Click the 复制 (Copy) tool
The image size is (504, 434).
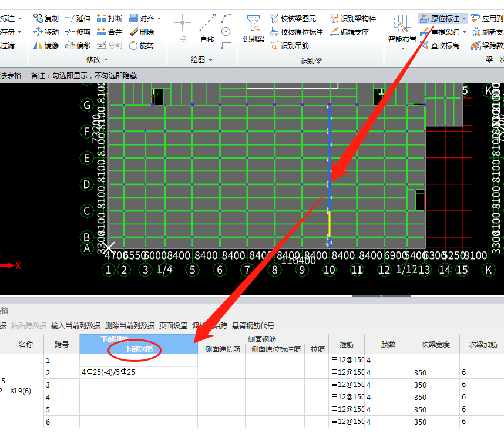(x=46, y=18)
